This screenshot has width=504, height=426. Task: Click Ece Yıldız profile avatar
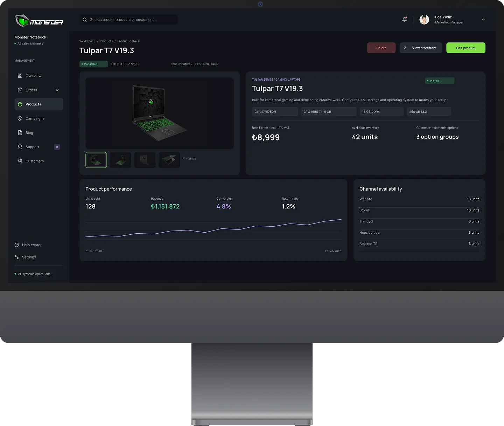[424, 20]
